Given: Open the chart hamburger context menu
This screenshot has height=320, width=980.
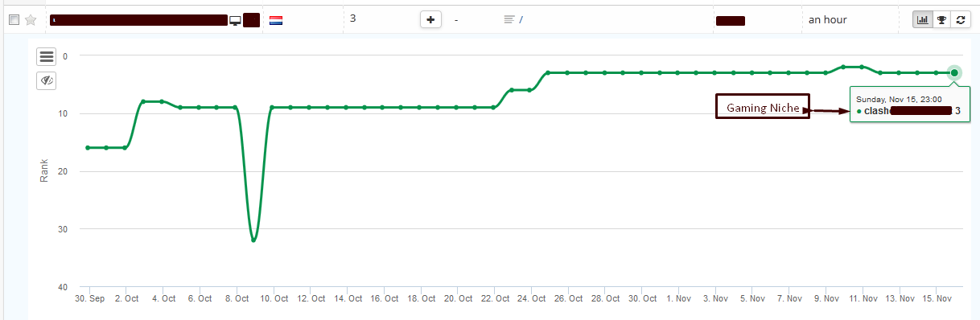Looking at the screenshot, I should (x=47, y=56).
